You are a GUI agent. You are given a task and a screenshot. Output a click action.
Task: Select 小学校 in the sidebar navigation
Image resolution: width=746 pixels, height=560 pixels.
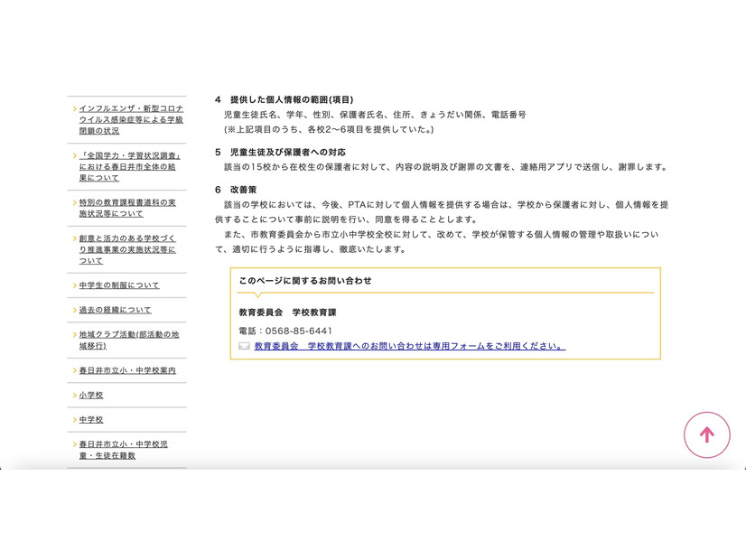coord(91,395)
